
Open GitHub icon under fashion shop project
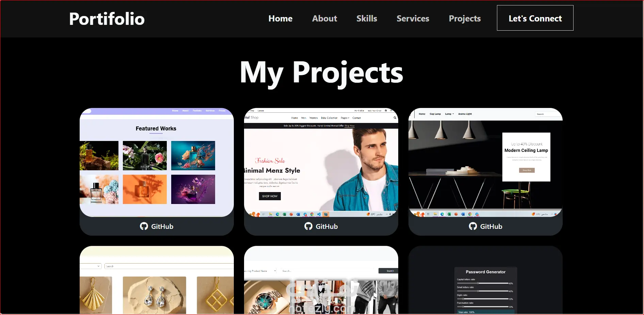tap(308, 226)
